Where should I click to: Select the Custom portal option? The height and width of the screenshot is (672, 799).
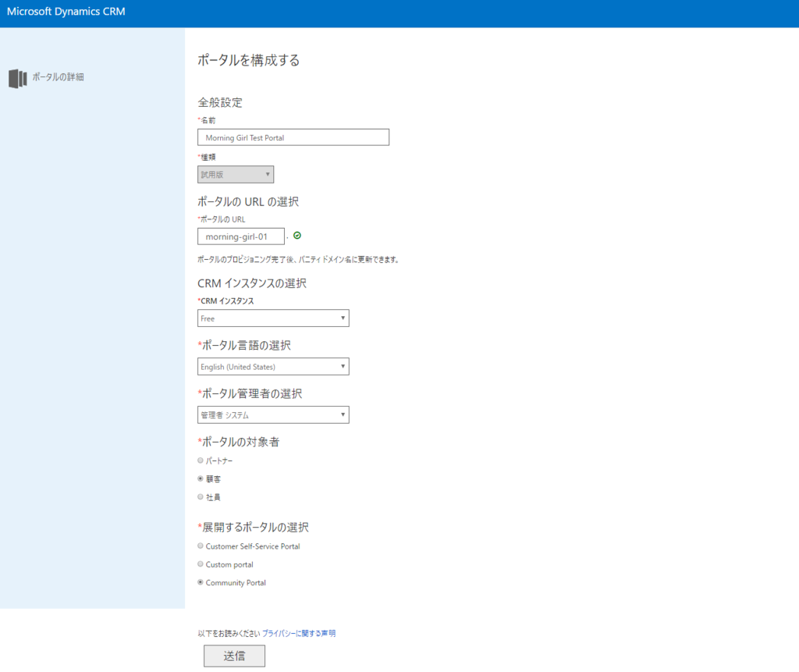(x=201, y=564)
